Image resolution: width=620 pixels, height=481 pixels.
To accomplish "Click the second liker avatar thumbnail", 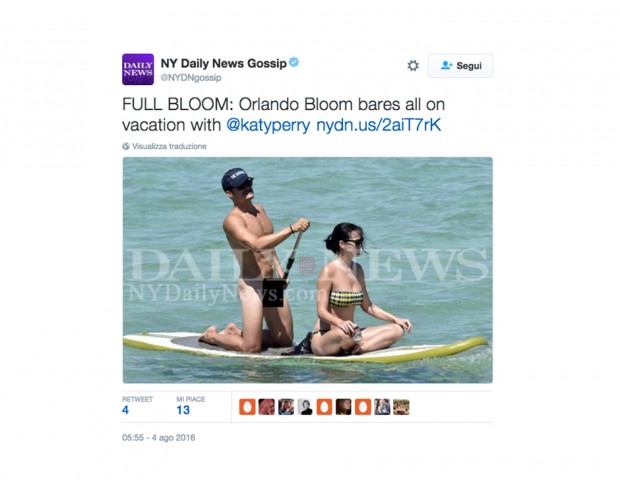I will point(267,407).
